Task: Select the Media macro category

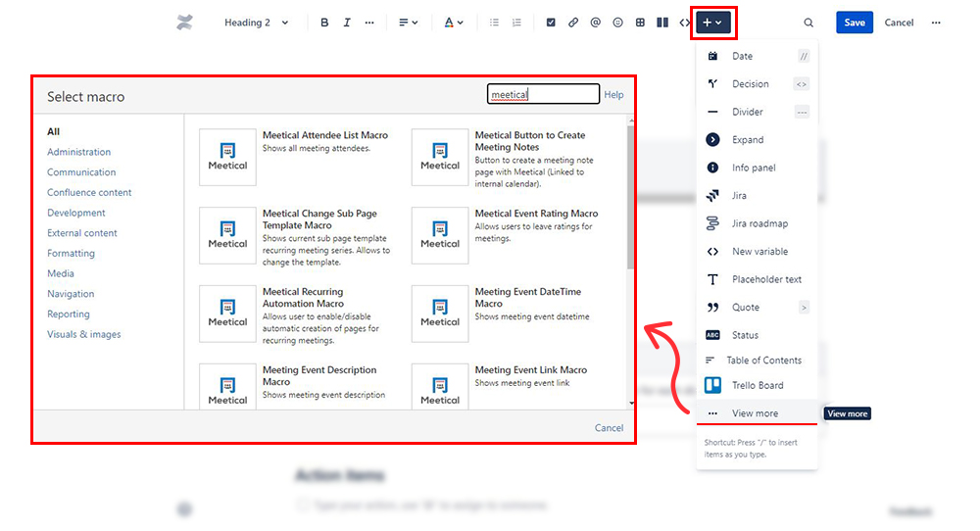Action: tap(61, 273)
